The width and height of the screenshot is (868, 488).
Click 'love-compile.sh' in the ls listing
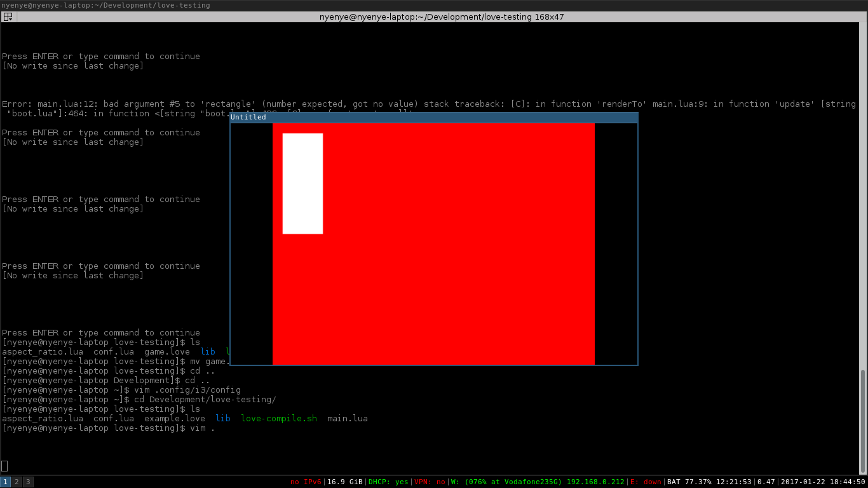(279, 419)
